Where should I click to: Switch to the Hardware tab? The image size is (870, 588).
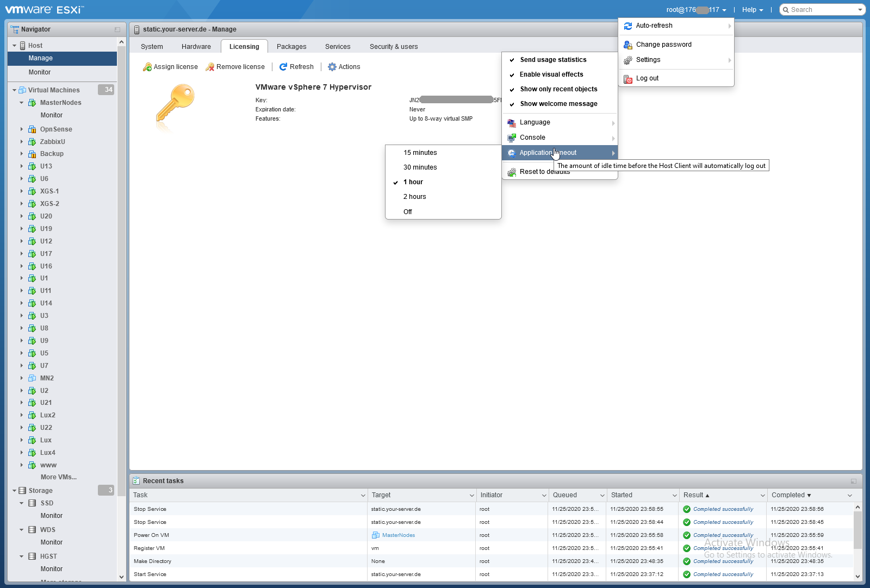pyautogui.click(x=196, y=47)
